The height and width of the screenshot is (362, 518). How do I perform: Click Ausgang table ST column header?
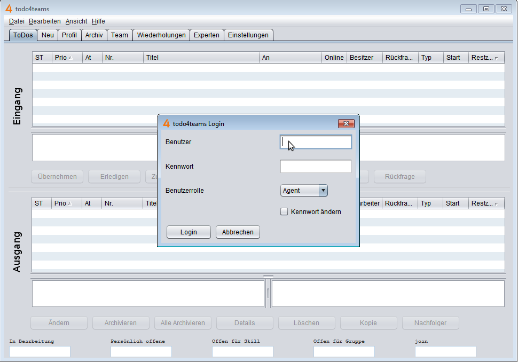41,203
